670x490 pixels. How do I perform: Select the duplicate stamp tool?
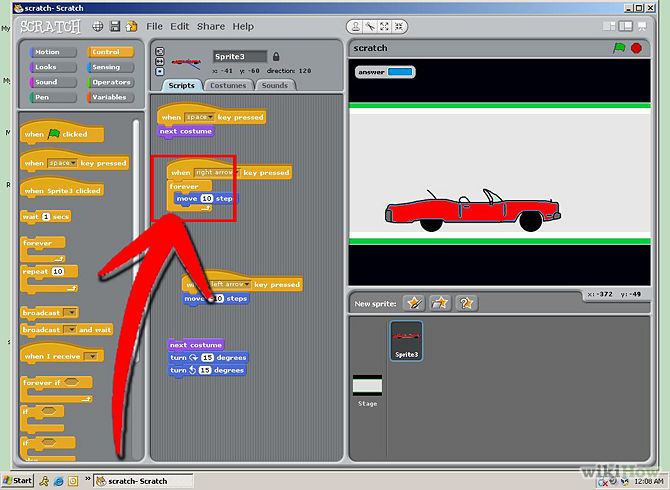356,26
